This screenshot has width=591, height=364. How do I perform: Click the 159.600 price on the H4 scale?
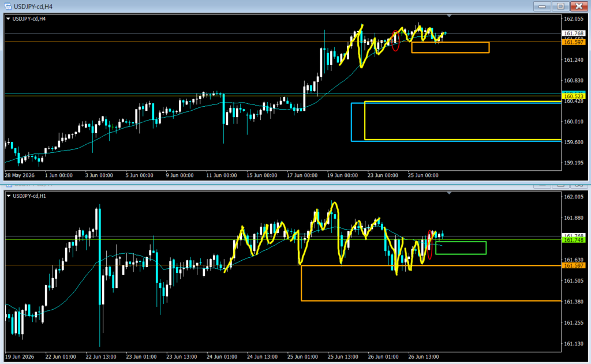click(574, 142)
